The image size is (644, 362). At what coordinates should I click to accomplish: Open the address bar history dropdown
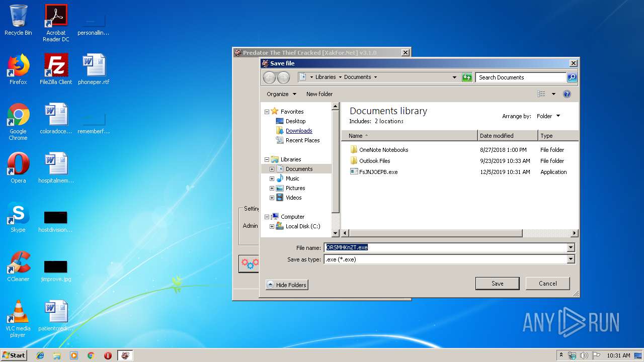[x=454, y=77]
